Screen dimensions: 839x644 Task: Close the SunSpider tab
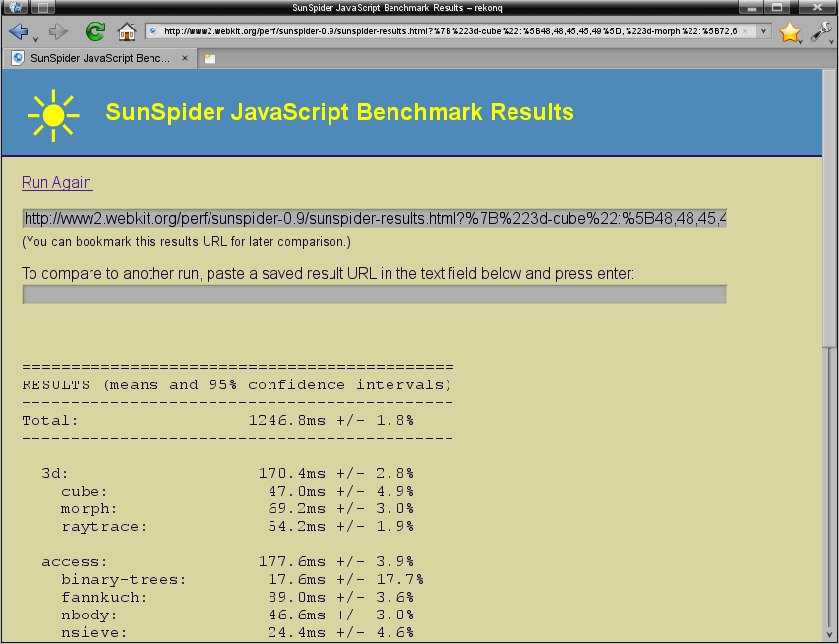click(x=185, y=58)
